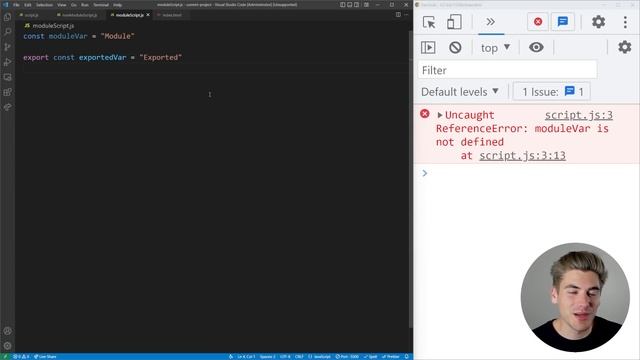
Task: Click the Spaces indentation status entry
Action: pos(268,357)
